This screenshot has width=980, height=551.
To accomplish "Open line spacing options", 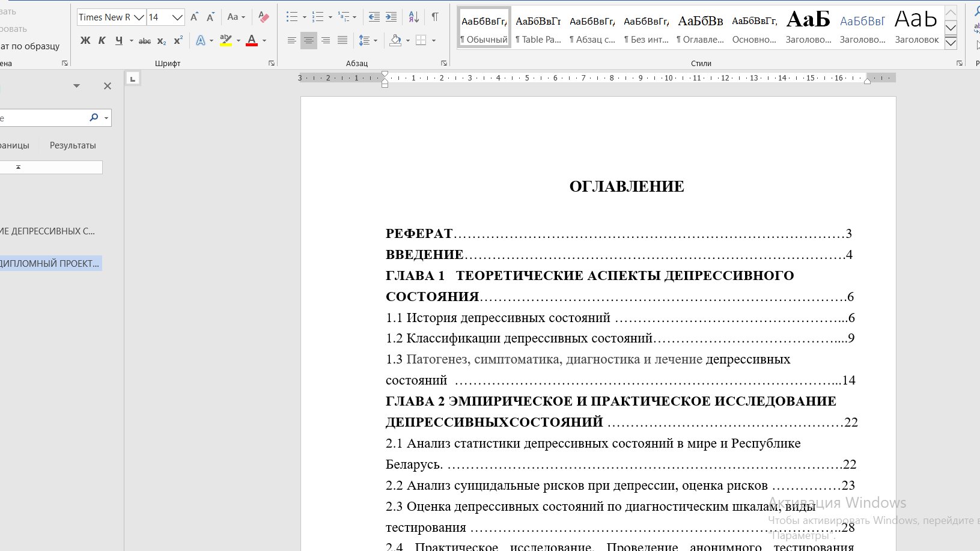I will pyautogui.click(x=368, y=40).
